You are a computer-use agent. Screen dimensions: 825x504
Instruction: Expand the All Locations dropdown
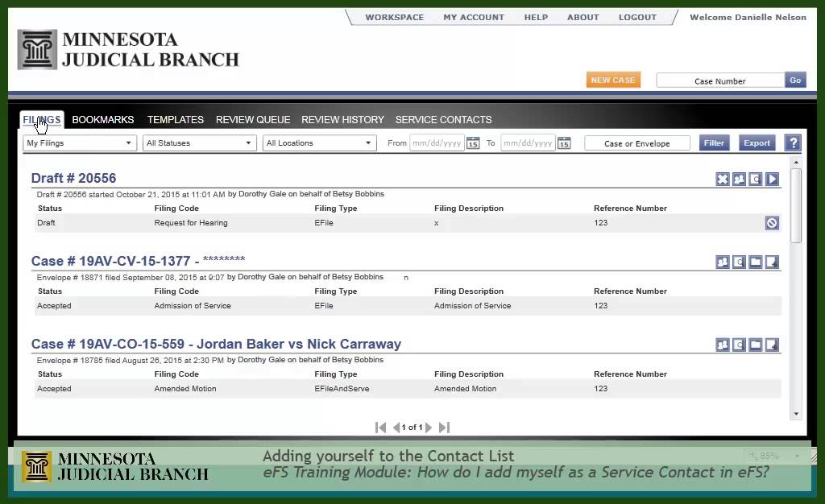tap(319, 143)
